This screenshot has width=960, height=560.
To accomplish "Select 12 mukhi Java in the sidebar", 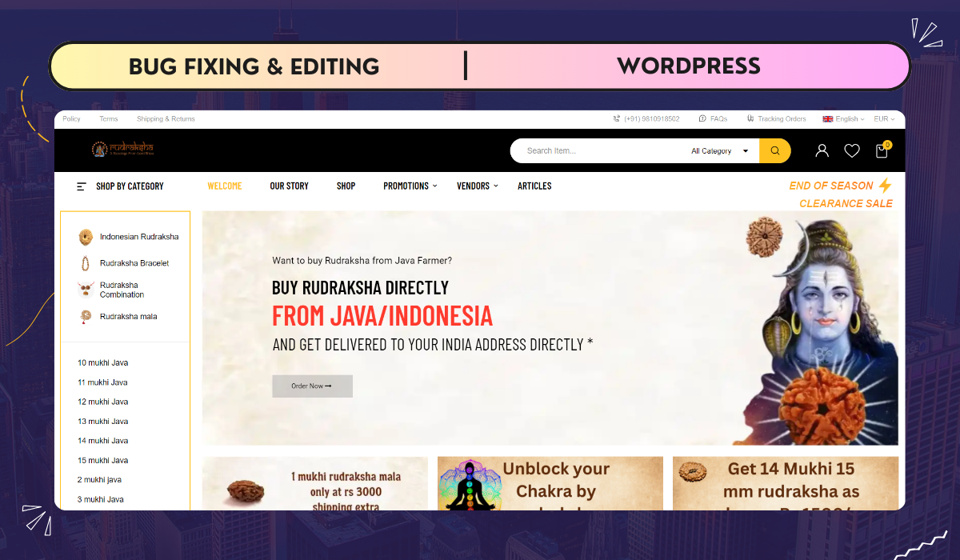I will tap(102, 402).
